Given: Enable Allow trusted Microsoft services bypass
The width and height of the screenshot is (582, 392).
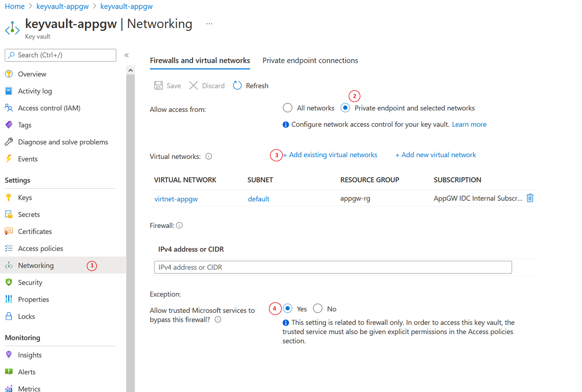Looking at the screenshot, I should tap(287, 309).
